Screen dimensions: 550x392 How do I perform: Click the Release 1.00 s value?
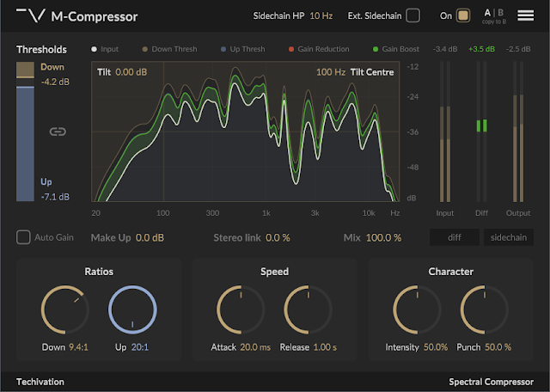coord(325,347)
